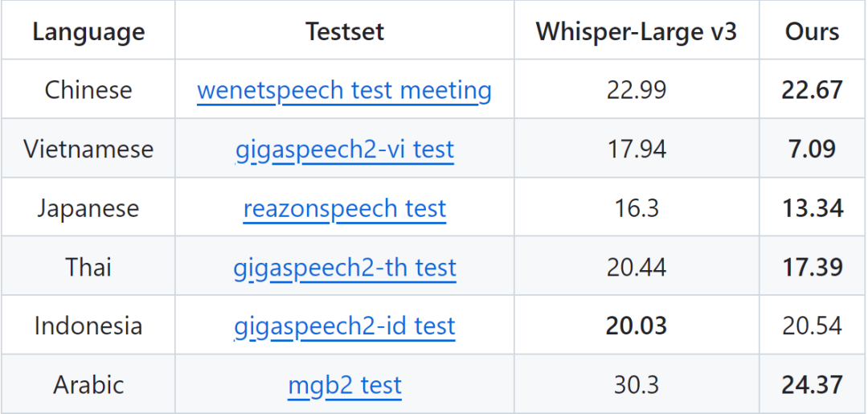Select the Thai language cell
The height and width of the screenshot is (414, 868).
coord(88,268)
